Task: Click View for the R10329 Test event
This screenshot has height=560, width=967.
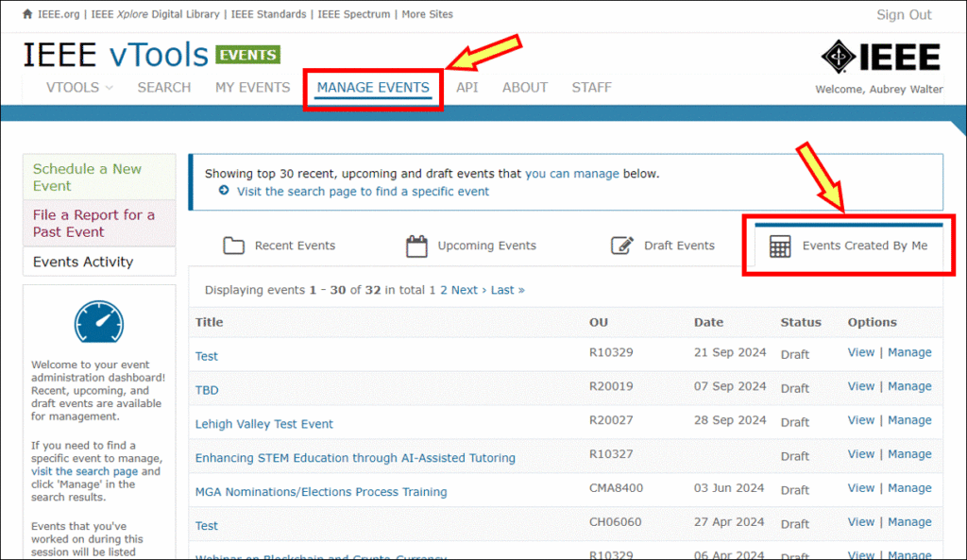Action: (861, 352)
